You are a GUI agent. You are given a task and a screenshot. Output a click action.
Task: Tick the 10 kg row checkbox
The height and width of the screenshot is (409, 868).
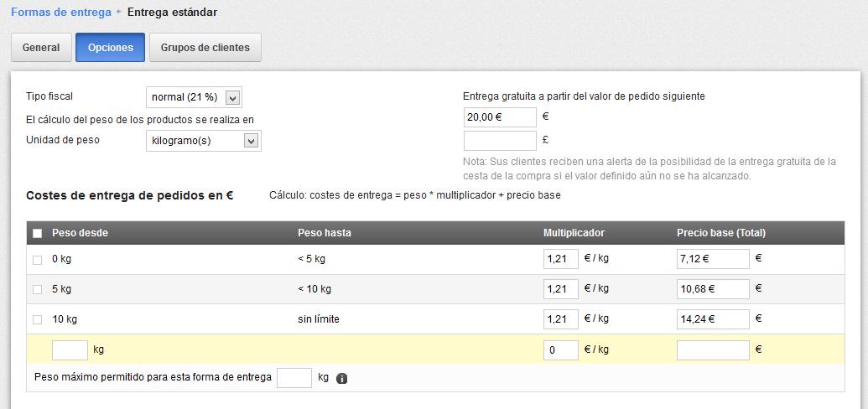(37, 319)
